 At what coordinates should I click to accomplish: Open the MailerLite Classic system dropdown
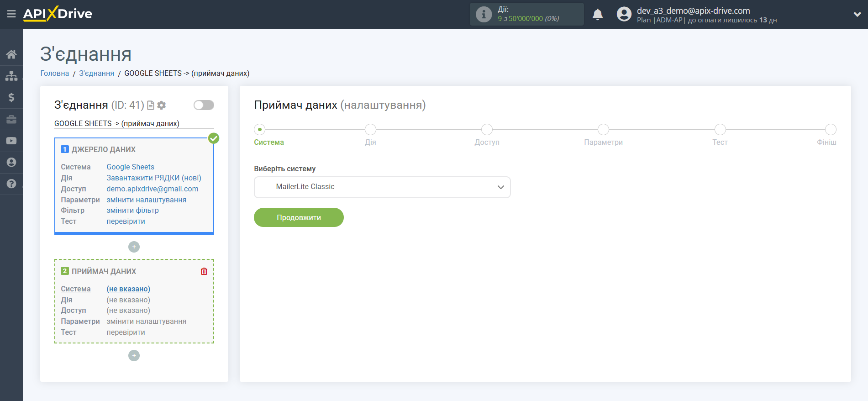[x=382, y=187]
